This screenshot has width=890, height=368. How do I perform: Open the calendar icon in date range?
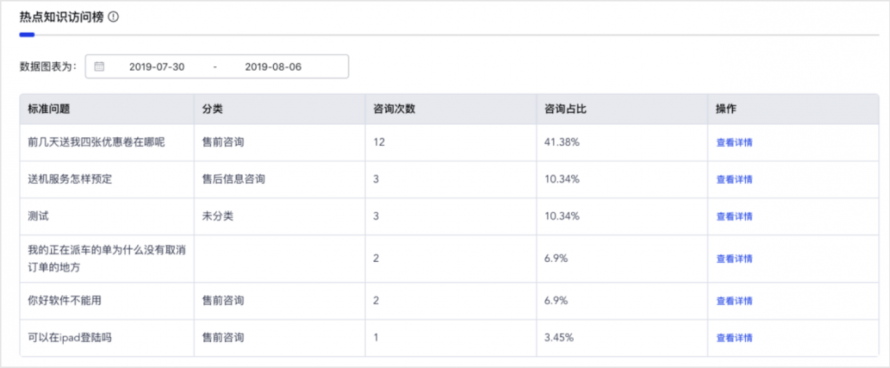click(x=99, y=66)
